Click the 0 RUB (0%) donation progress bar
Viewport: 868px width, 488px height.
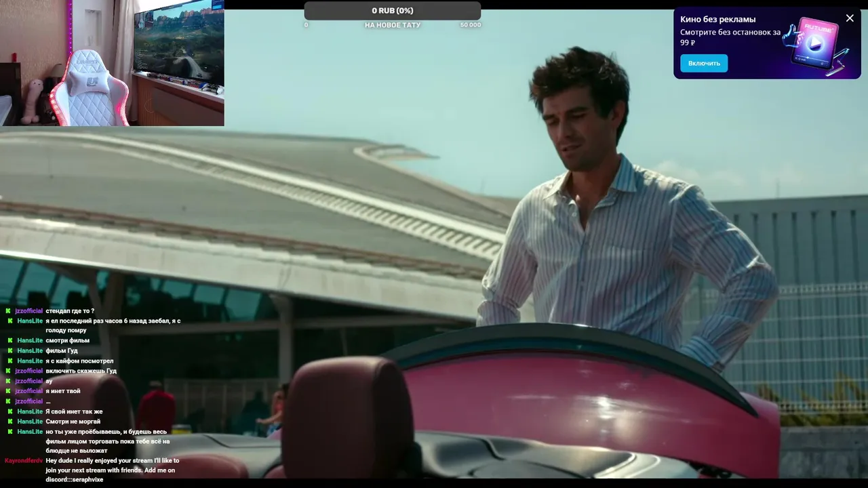click(392, 11)
